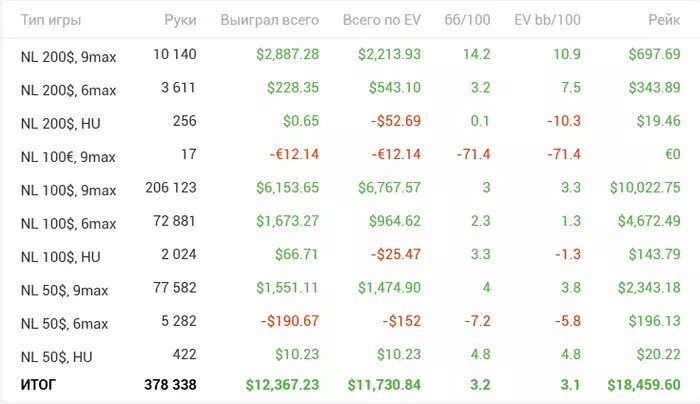This screenshot has width=700, height=404.
Task: Click the 'Руки' column header
Action: [x=180, y=20]
